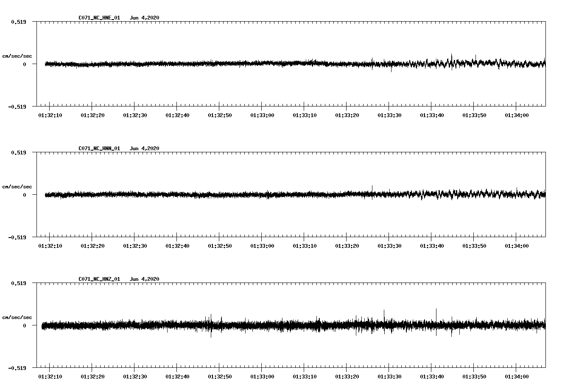Select 01:34:00 tick label under HNE plot
Viewport: 576px width, 392px height.
click(517, 115)
